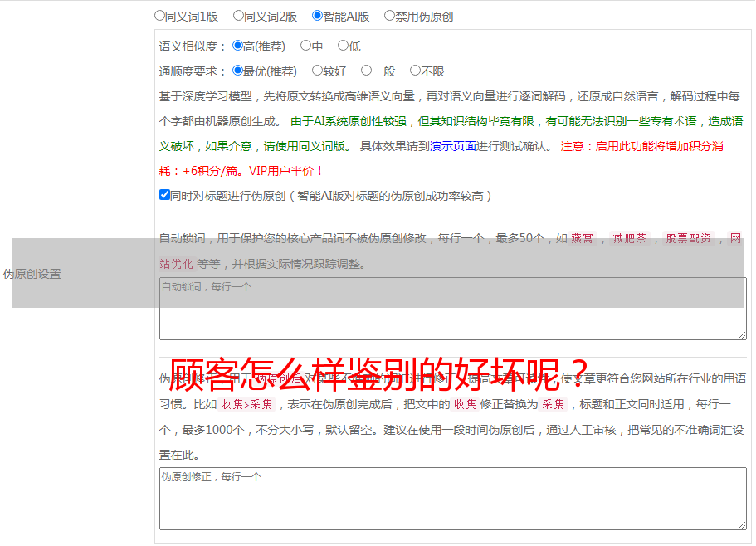Choose 较好 for 通顺度要求
The width and height of the screenshot is (756, 546).
[317, 71]
